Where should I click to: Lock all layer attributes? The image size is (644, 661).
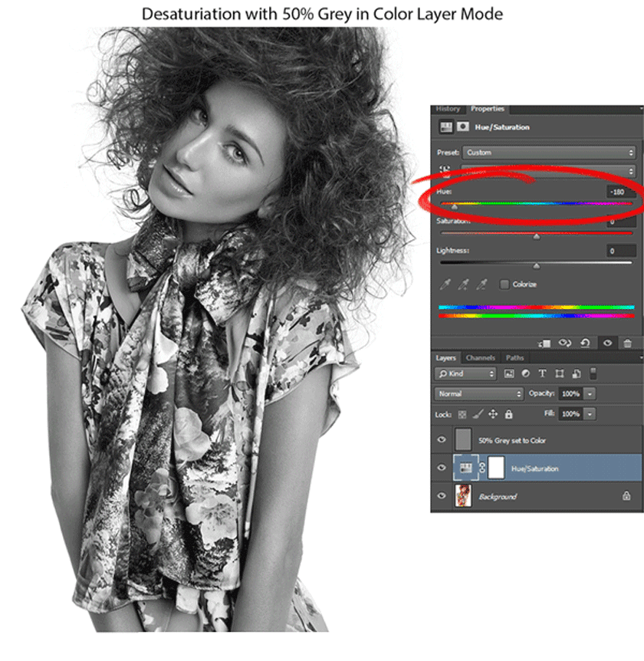click(509, 414)
